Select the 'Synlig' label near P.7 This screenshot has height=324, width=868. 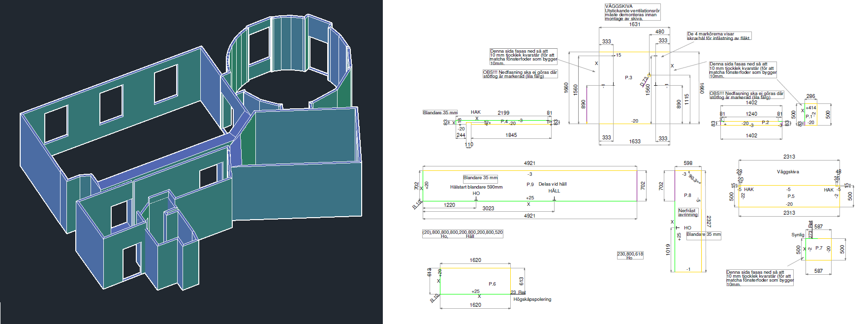point(798,235)
